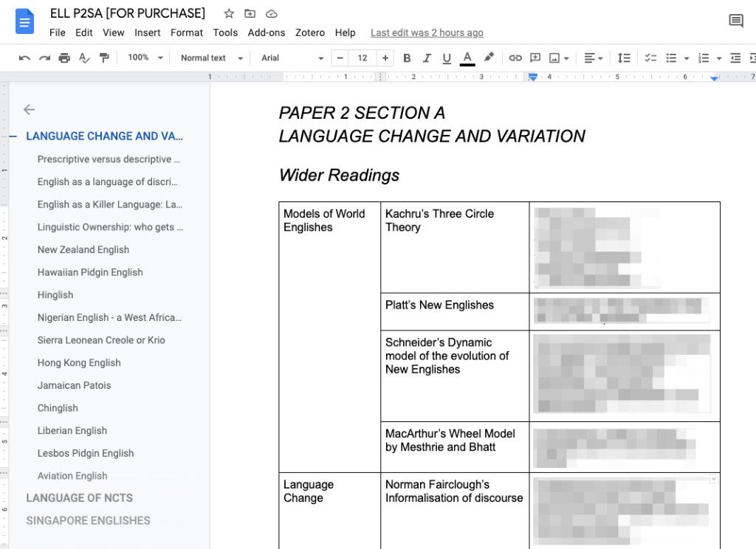
Task: Open the Zotero menu
Action: coord(310,32)
